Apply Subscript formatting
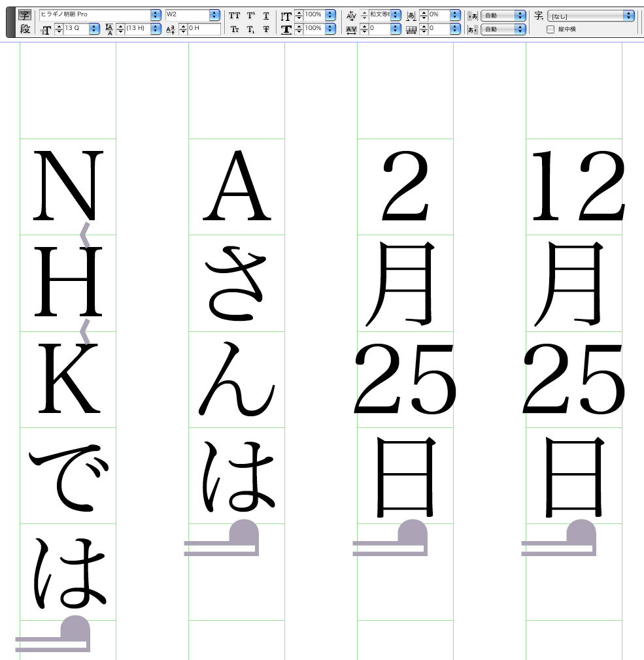Image resolution: width=644 pixels, height=660 pixels. (250, 29)
